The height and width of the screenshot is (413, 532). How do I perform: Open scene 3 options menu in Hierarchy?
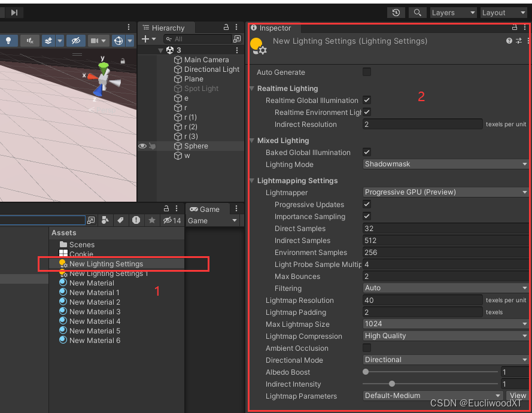237,50
